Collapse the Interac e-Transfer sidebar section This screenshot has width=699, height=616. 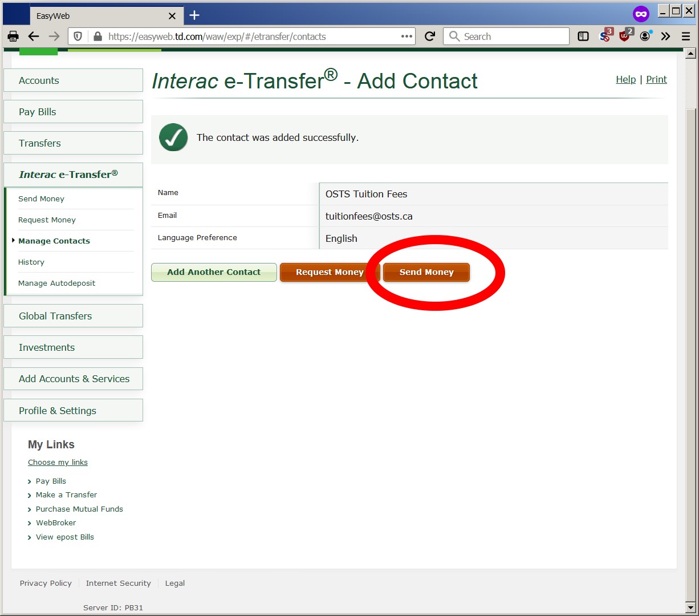73,174
